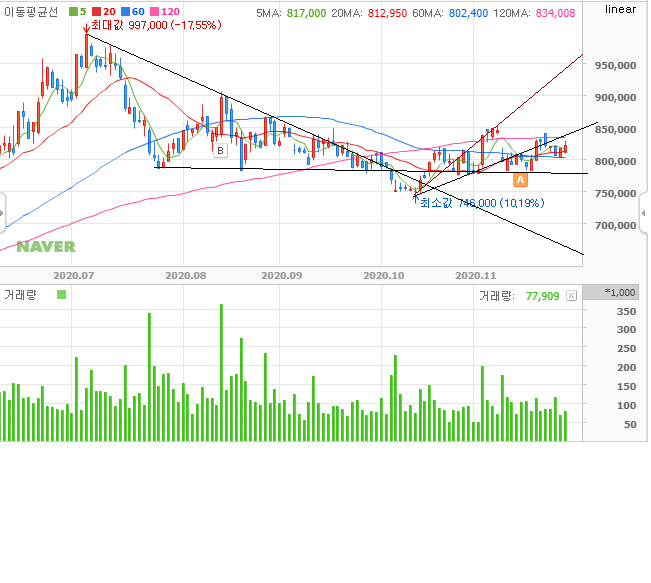
Task: Click the 200 volume axis label
Action: pos(626,367)
